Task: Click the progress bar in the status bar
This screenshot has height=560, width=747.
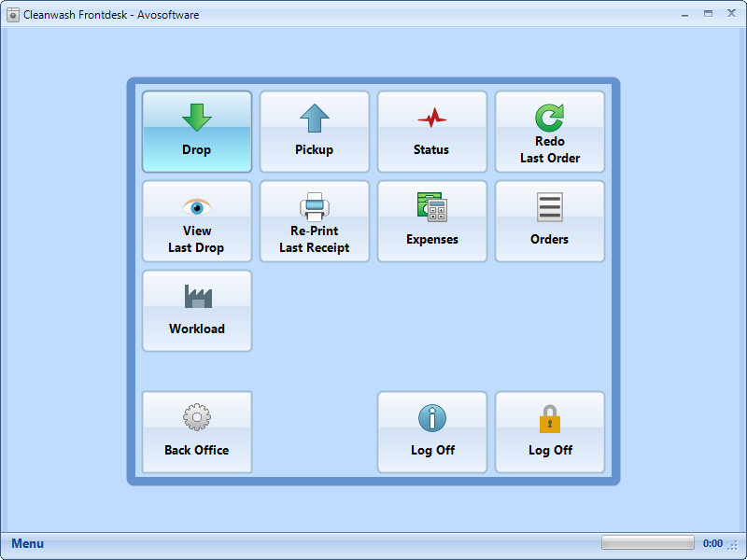Action: 646,542
